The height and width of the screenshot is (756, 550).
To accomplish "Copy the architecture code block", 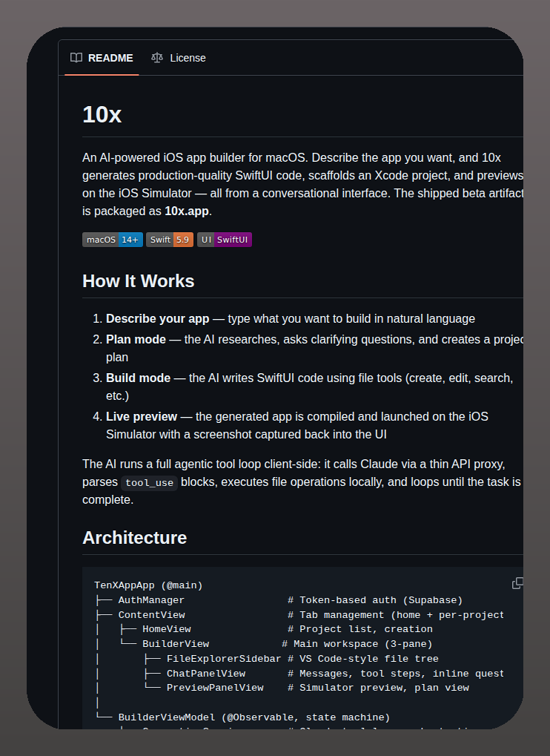I will [x=517, y=583].
